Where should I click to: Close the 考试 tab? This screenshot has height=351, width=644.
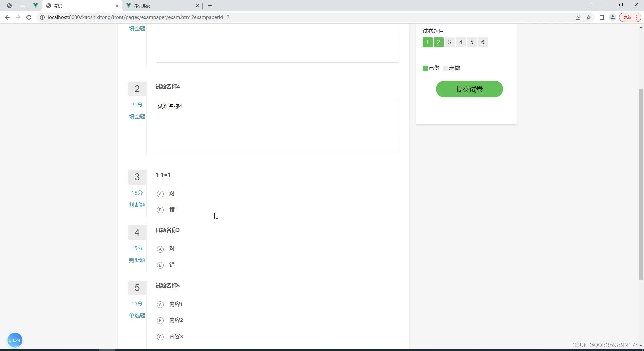click(x=117, y=6)
